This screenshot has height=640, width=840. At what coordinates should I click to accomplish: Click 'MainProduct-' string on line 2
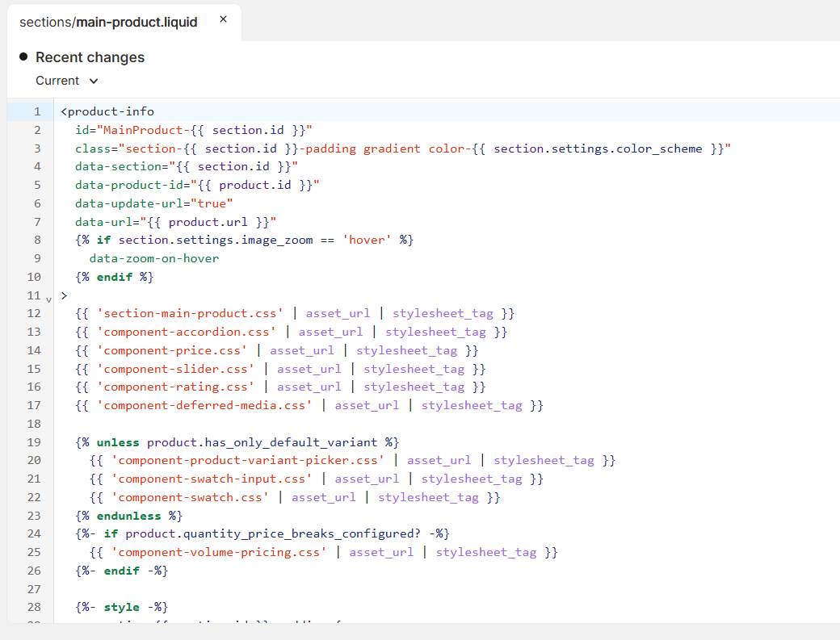pos(146,130)
